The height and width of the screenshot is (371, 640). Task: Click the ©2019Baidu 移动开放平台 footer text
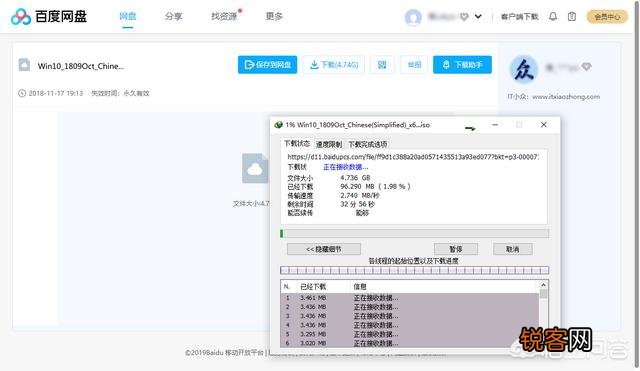point(224,353)
